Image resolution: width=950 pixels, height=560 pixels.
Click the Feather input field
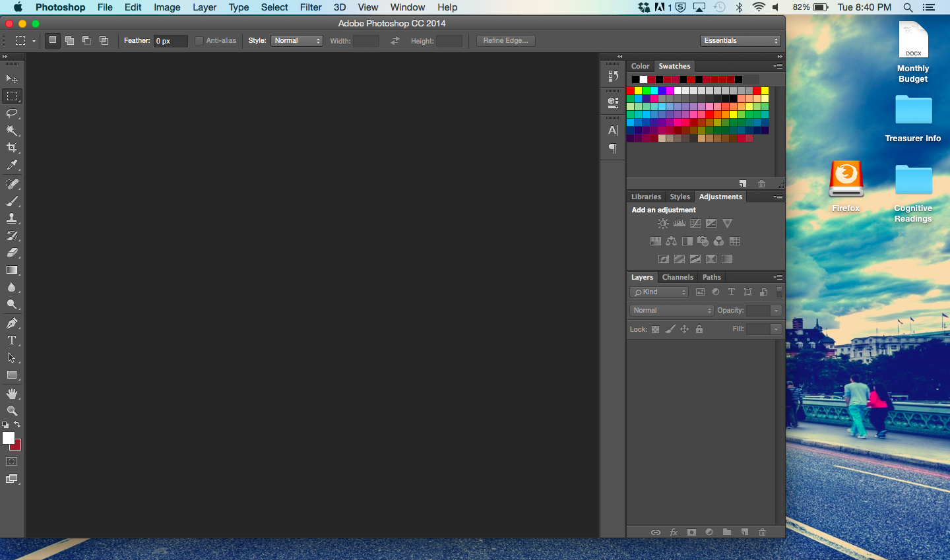click(x=171, y=41)
